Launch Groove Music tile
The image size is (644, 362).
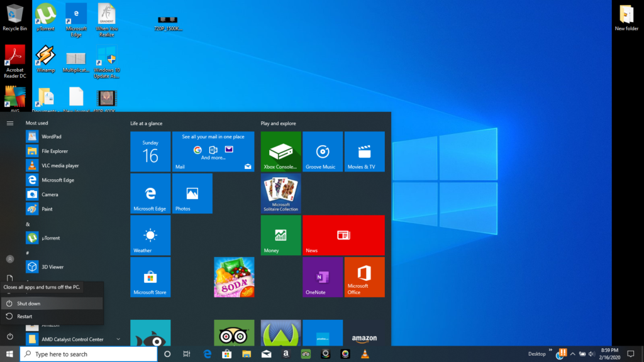323,151
